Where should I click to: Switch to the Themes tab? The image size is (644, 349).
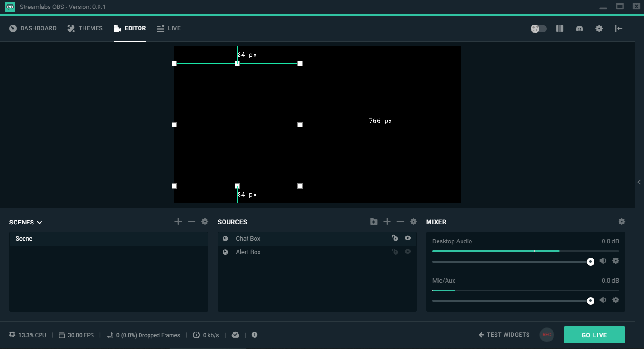[85, 28]
